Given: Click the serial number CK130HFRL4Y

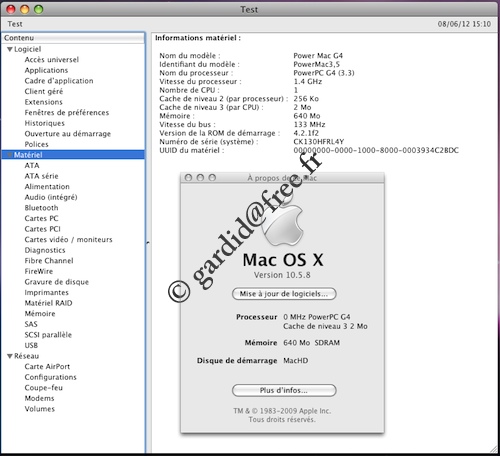Looking at the screenshot, I should (x=319, y=142).
